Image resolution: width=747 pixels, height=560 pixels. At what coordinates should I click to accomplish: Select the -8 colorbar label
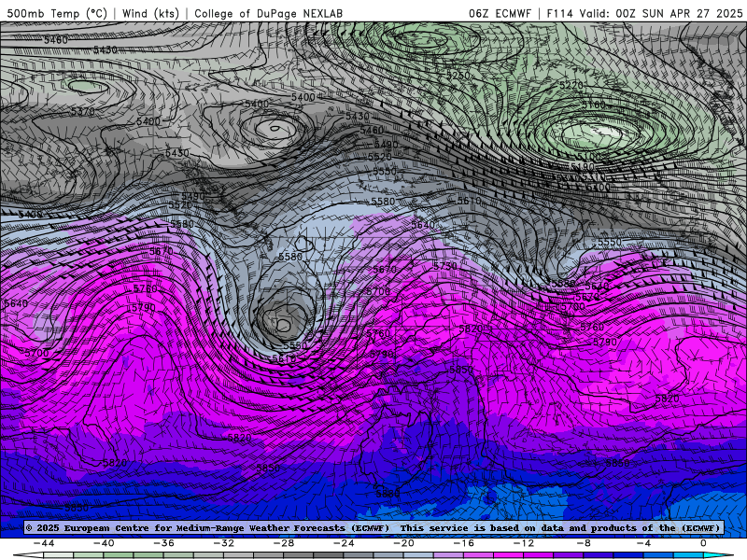pyautogui.click(x=584, y=543)
